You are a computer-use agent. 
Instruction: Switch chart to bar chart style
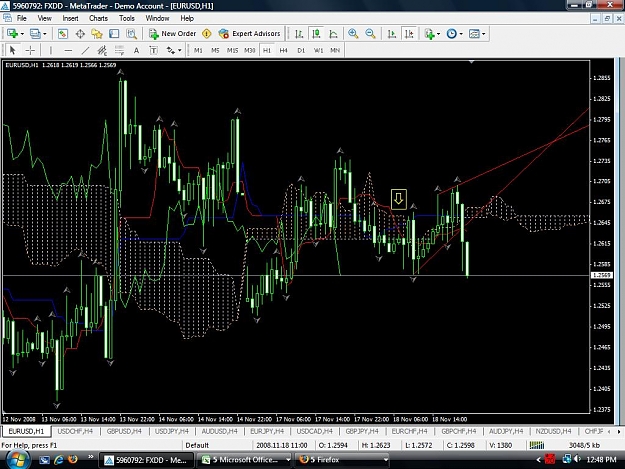click(299, 34)
